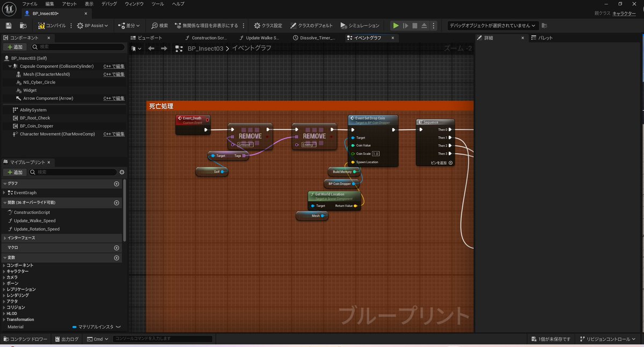The image size is (644, 347).
Task: Open the BP Assist dropdown
Action: click(x=92, y=25)
